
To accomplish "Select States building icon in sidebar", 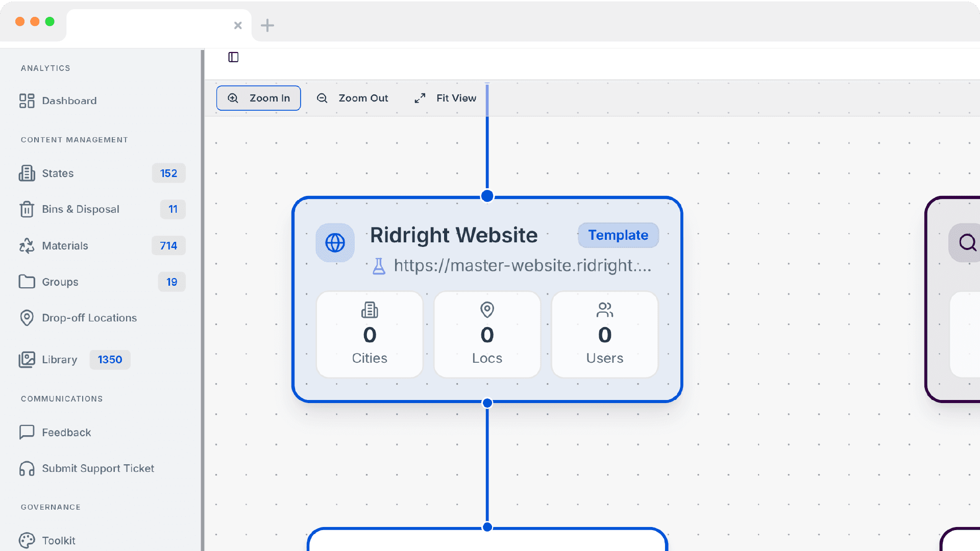I will click(x=27, y=173).
